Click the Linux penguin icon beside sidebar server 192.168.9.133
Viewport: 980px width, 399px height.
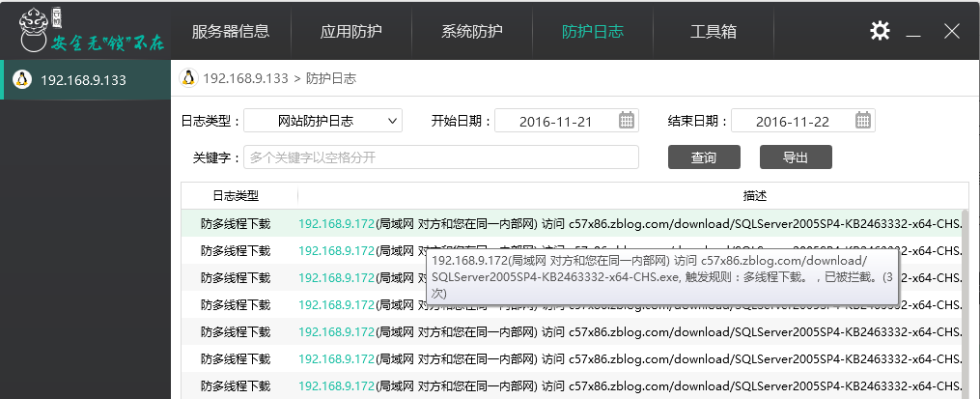point(22,79)
